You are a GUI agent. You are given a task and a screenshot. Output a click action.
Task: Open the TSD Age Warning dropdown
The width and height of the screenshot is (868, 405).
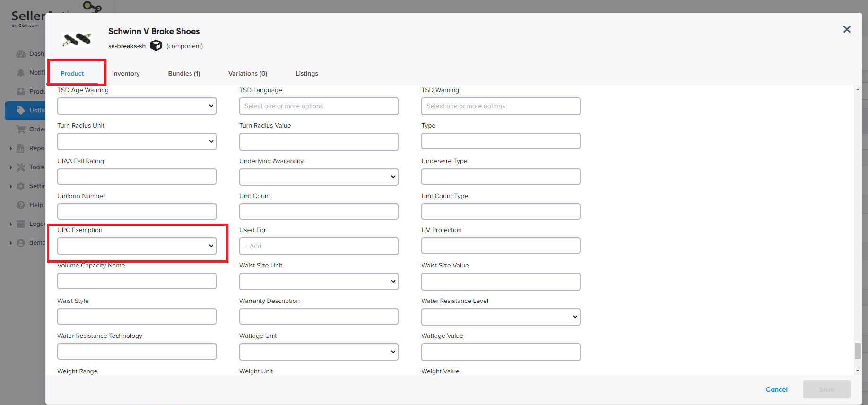(x=137, y=106)
